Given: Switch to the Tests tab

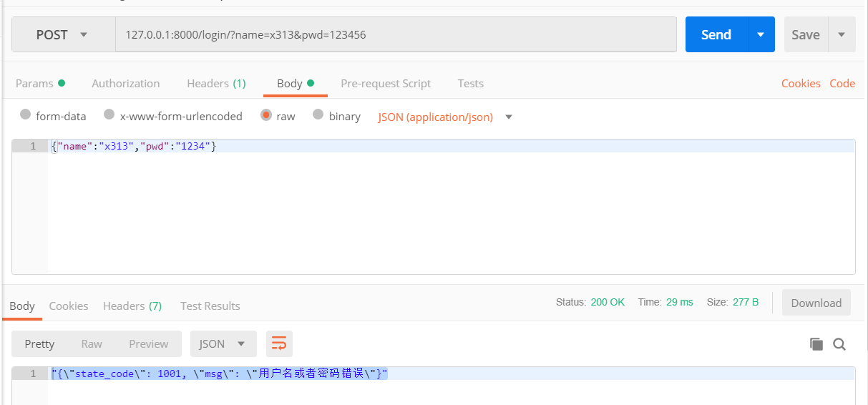Looking at the screenshot, I should click(x=471, y=84).
